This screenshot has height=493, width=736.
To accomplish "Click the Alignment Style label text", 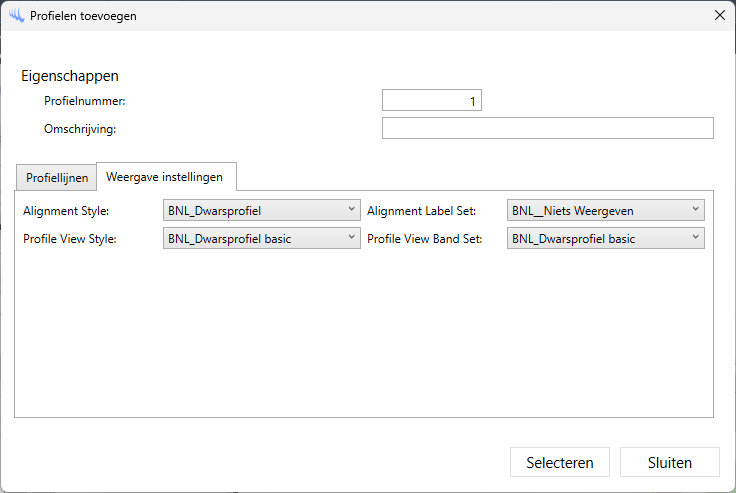I will [66, 211].
